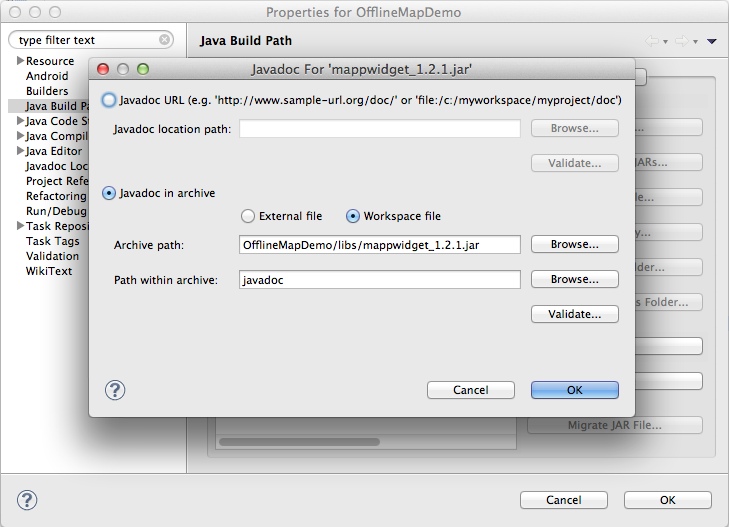Select Android in the properties tree
The width and height of the screenshot is (729, 527).
(47, 76)
